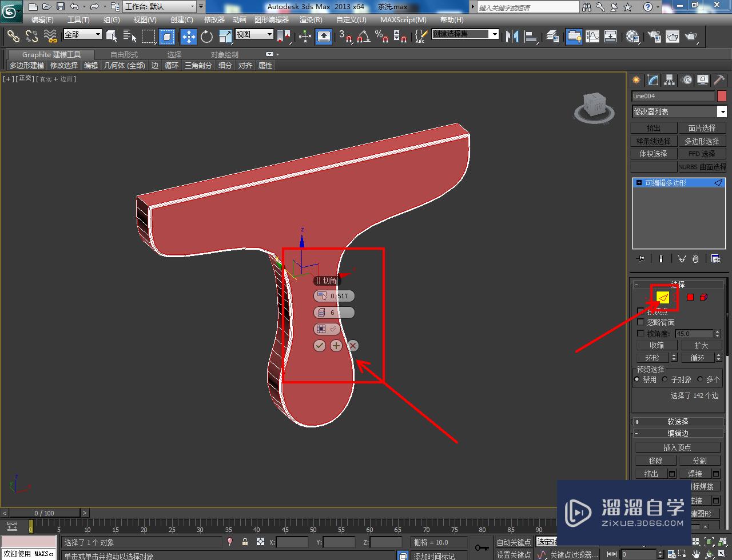Screen dimensions: 732x560
Task: Click Use Pivot Point Center icon
Action: [x=284, y=37]
